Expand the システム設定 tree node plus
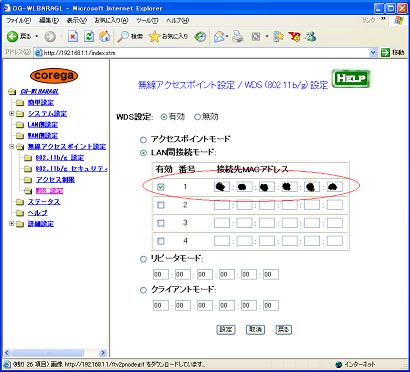This screenshot has width=410, height=372. tap(12, 114)
